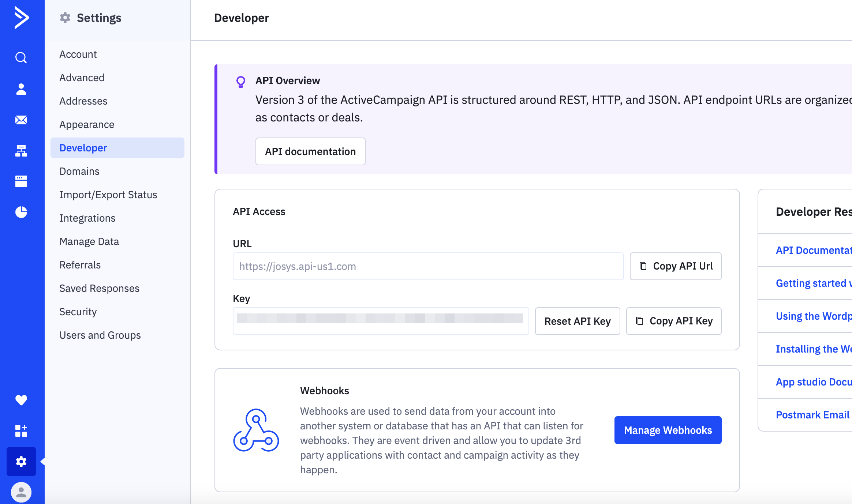
Task: Open Automations via the flowchart icon
Action: coord(21,151)
